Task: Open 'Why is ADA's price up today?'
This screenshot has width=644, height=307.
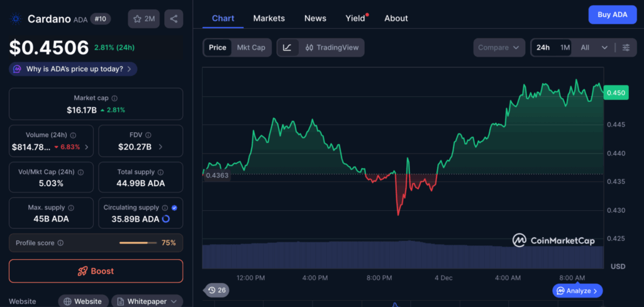Action: [73, 69]
